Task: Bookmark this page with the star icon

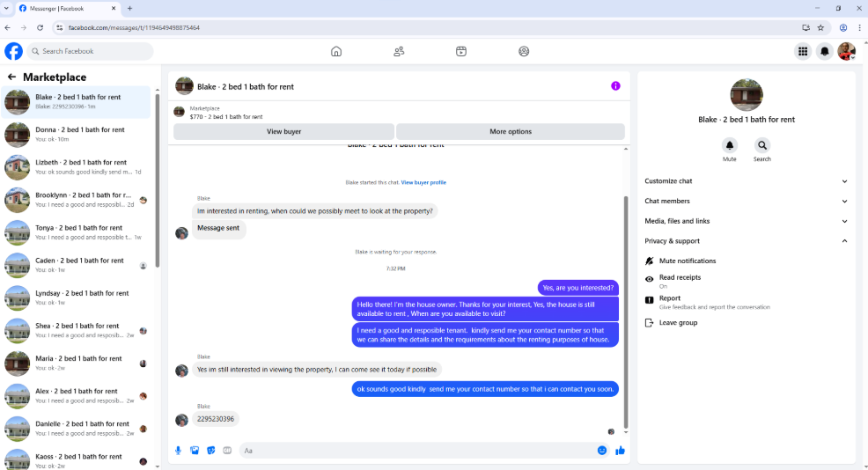Action: tap(821, 27)
